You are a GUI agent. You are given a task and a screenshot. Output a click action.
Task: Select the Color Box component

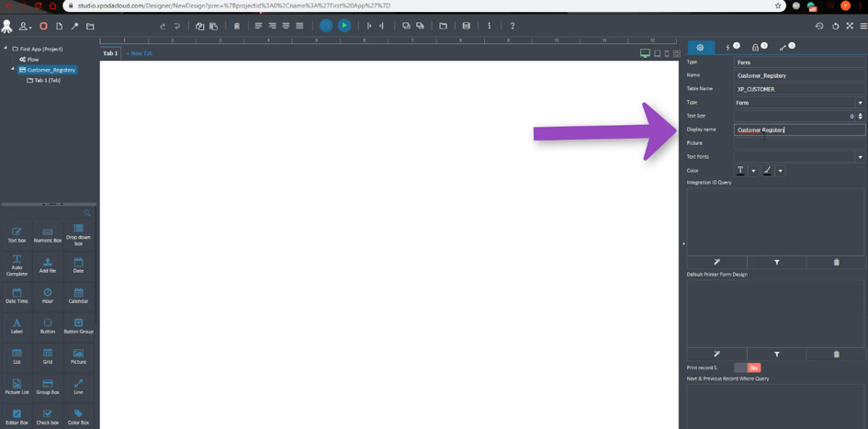[79, 417]
